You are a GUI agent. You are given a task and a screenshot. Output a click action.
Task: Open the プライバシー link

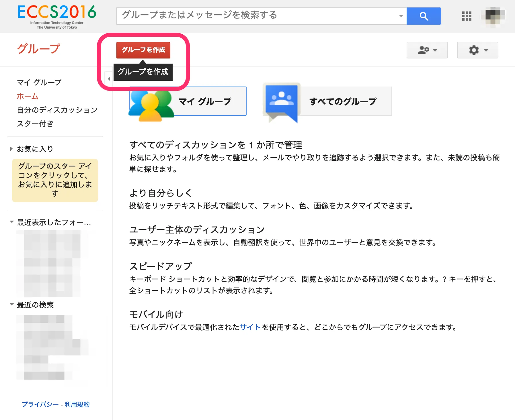pos(40,404)
